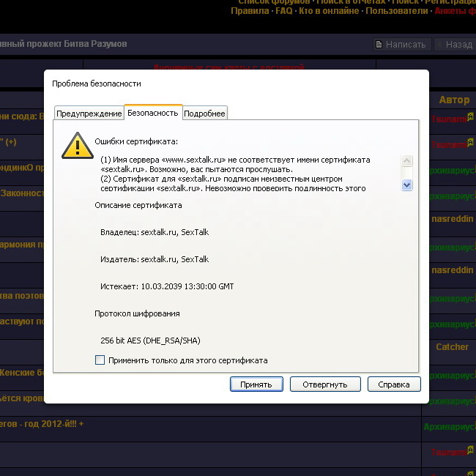Switch to the Предупреждение tab
Screen dimensions: 476x476
[89, 114]
